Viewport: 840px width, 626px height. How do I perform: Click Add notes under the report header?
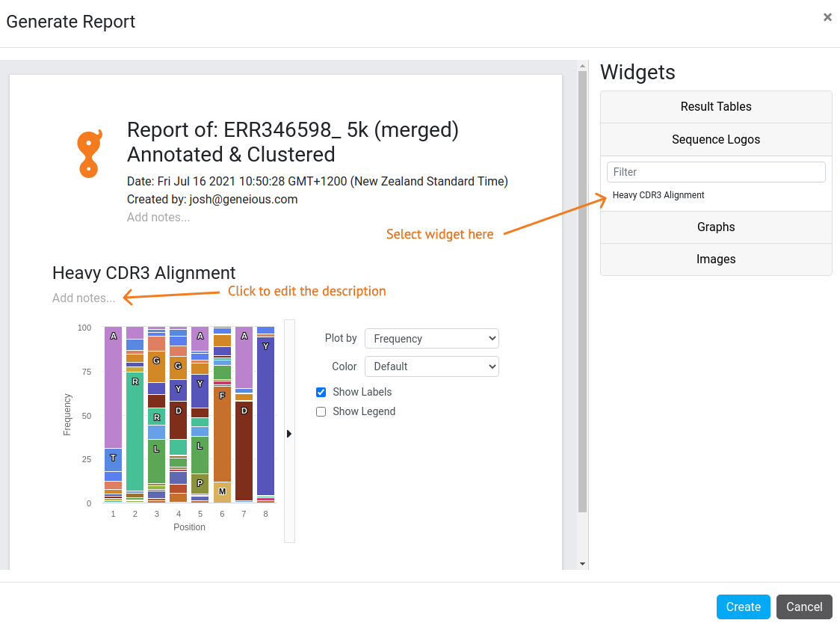(x=158, y=217)
